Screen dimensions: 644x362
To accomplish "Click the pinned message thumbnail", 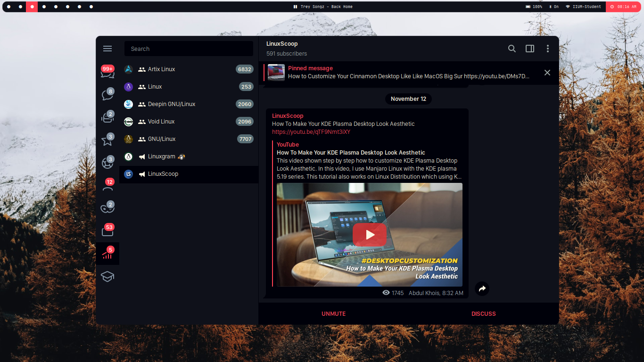I will coord(276,73).
